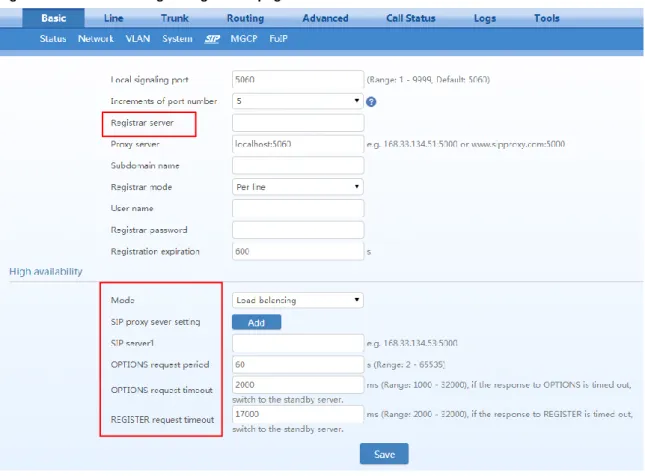Screen dimensions: 645x476
Task: Click the SIP proxy sever setting label
Action: point(155,322)
